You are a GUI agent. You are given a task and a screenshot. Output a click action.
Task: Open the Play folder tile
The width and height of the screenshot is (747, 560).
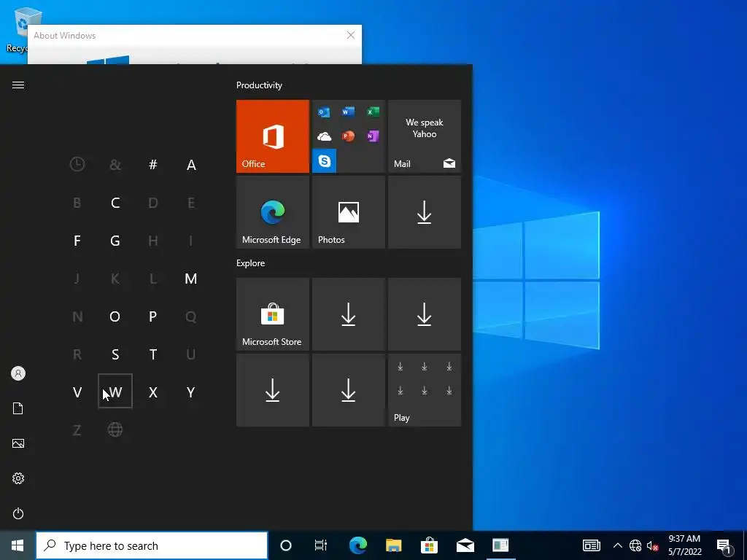tap(425, 390)
